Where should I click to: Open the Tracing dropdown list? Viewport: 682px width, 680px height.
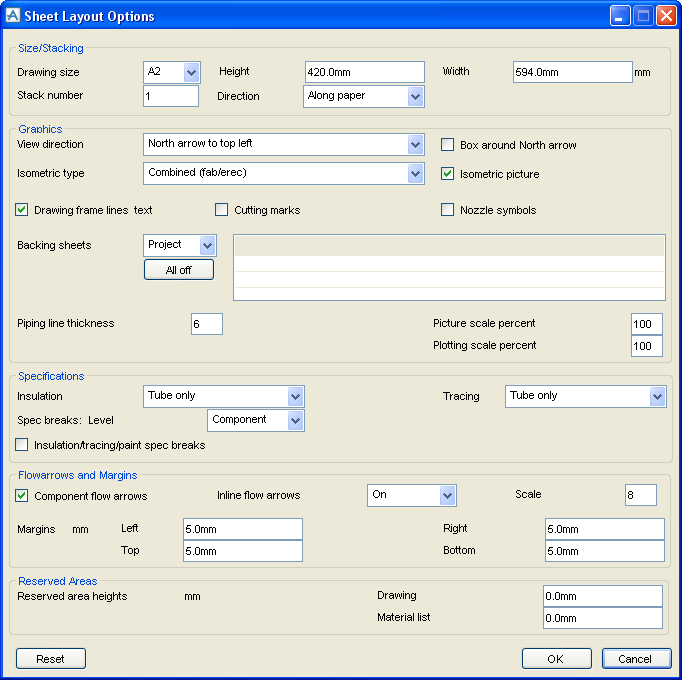pos(656,396)
